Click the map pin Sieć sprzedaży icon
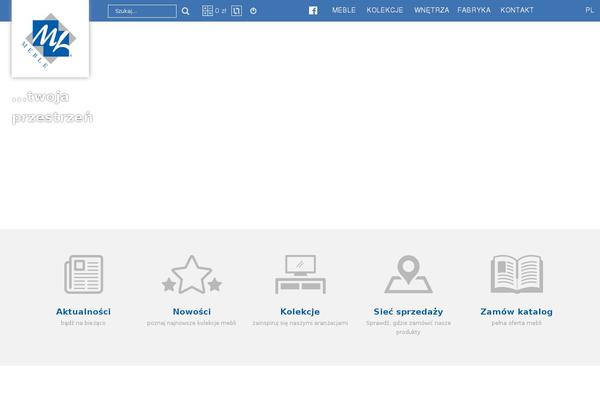Viewport: 600px width, 400px height. tap(408, 274)
